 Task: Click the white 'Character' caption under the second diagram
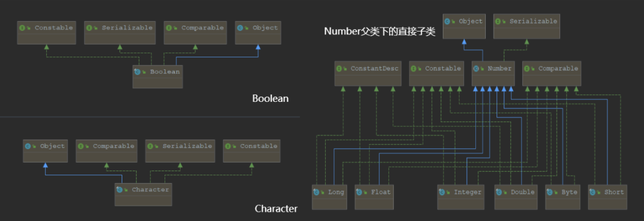click(x=276, y=208)
